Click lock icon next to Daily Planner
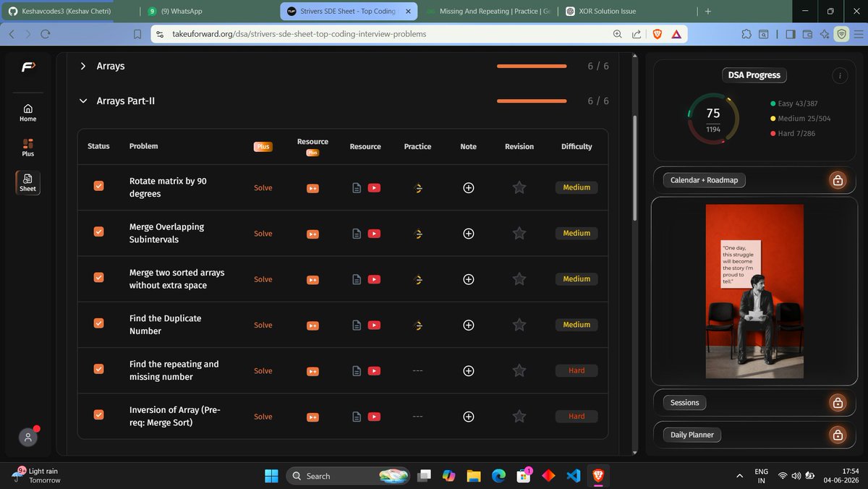Image resolution: width=868 pixels, height=489 pixels. point(838,435)
